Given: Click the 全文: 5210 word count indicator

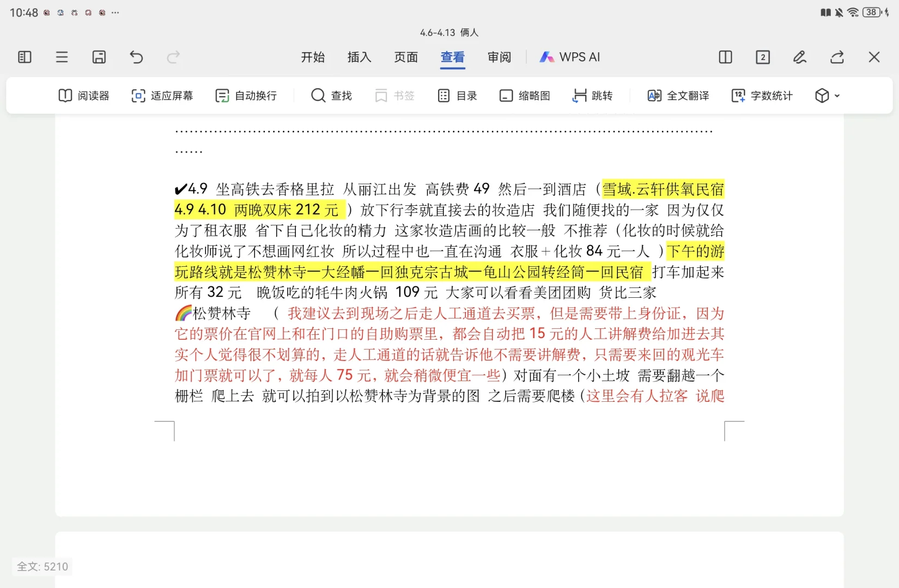Looking at the screenshot, I should [x=42, y=566].
